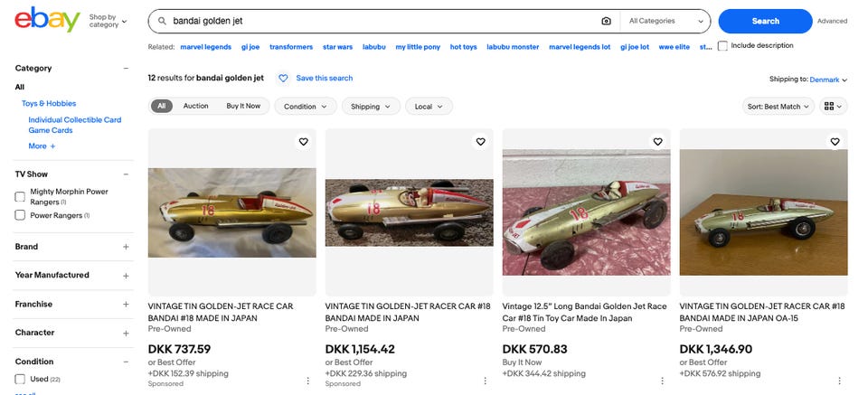Select the Auction tab
This screenshot has width=868, height=395.
(195, 106)
